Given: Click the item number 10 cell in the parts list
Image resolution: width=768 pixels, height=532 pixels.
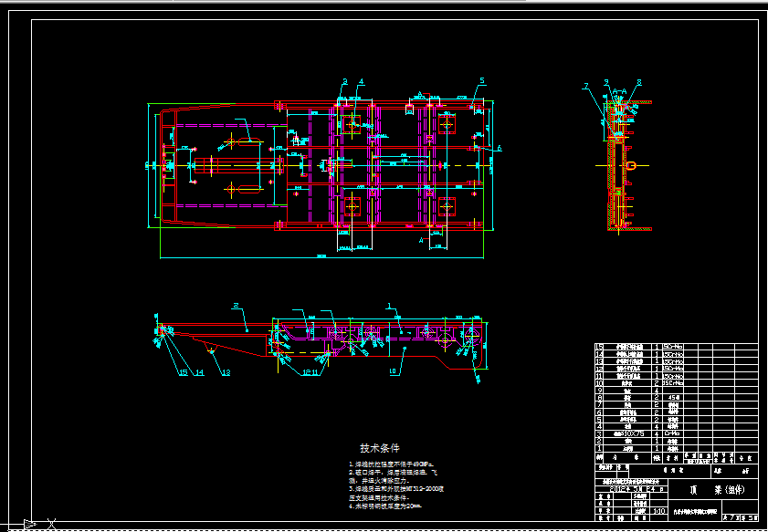Looking at the screenshot, I should (x=599, y=383).
